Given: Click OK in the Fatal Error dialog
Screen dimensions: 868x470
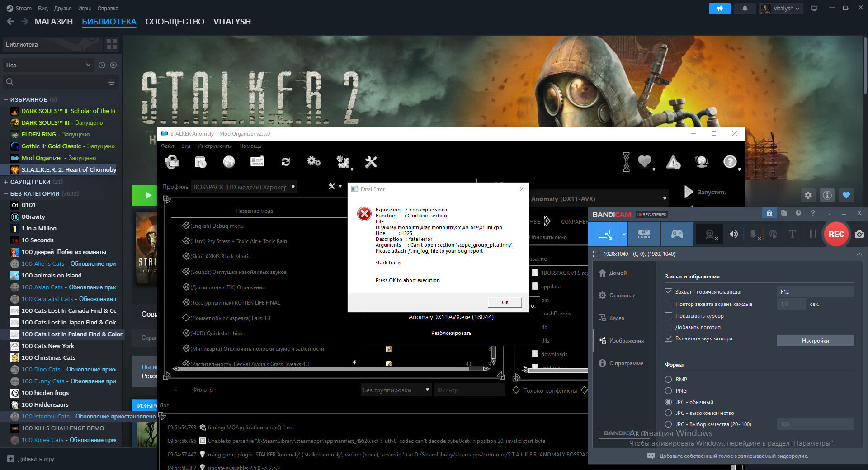Looking at the screenshot, I should tap(505, 302).
